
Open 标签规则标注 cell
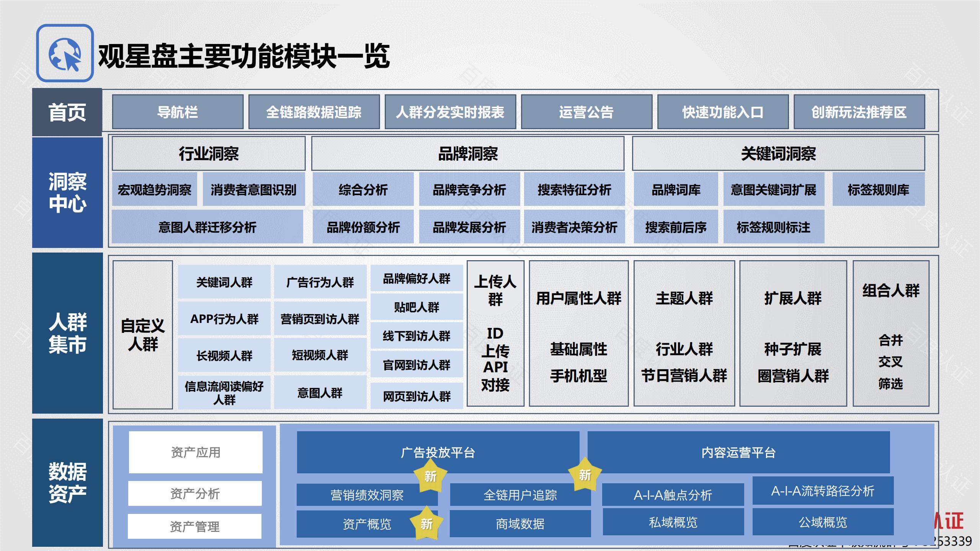coord(774,227)
